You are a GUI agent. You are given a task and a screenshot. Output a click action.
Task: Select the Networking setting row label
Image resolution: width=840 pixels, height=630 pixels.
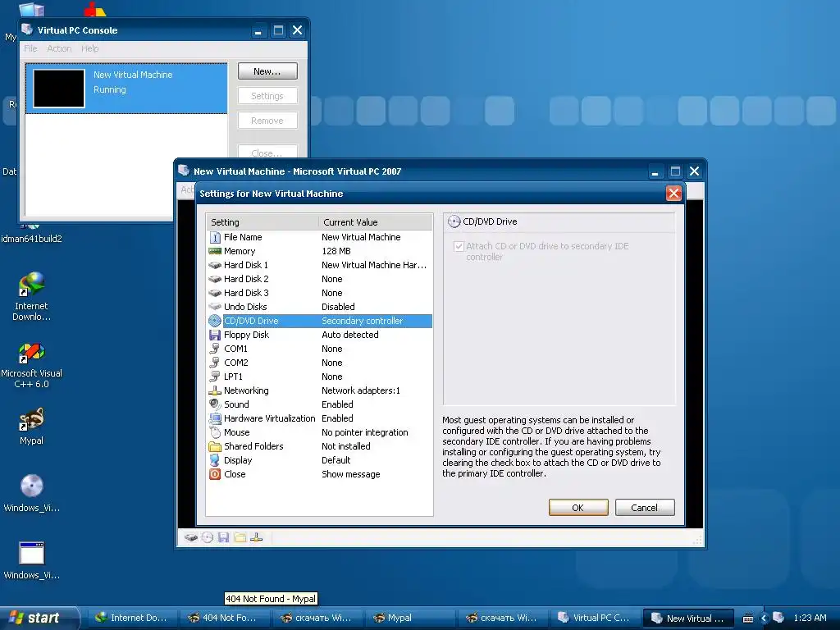coord(246,390)
